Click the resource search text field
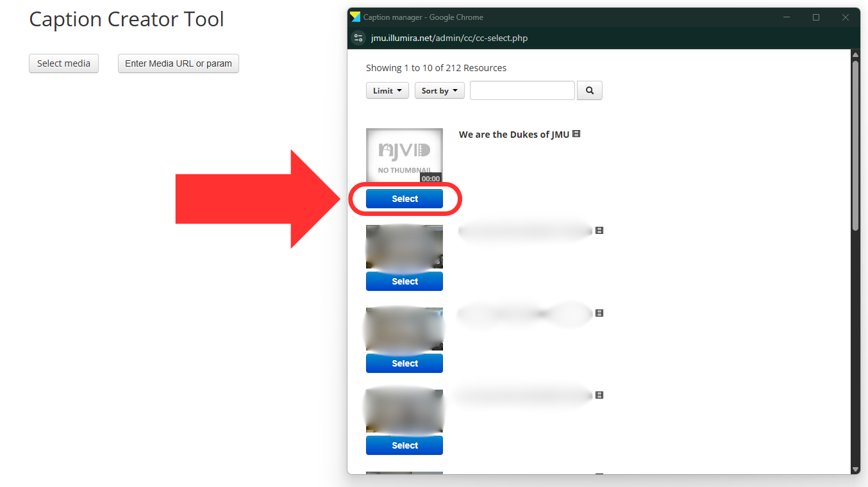Image resolution: width=868 pixels, height=487 pixels. [522, 90]
